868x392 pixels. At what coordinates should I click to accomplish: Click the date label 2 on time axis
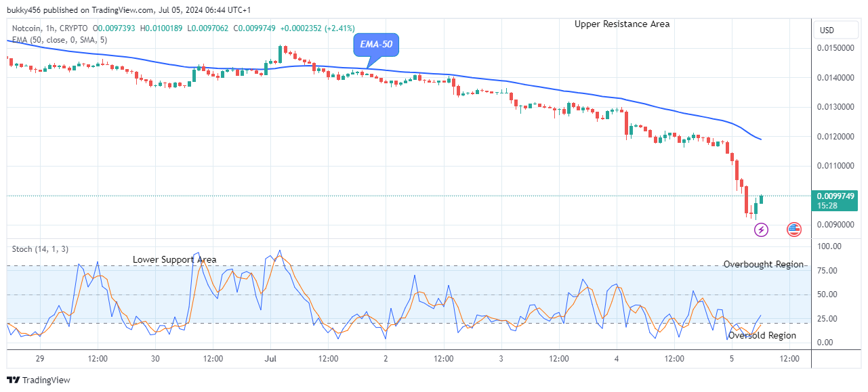pyautogui.click(x=386, y=358)
